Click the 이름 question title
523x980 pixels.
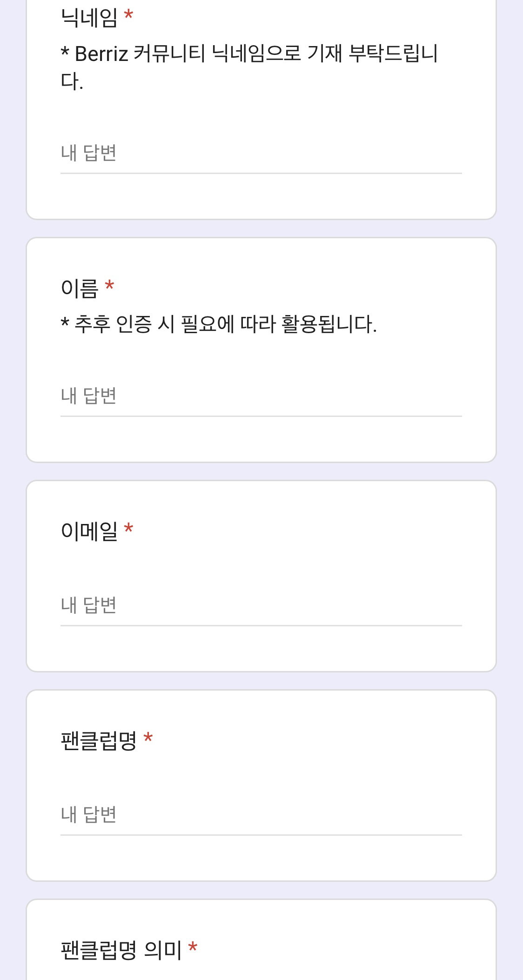pyautogui.click(x=80, y=289)
